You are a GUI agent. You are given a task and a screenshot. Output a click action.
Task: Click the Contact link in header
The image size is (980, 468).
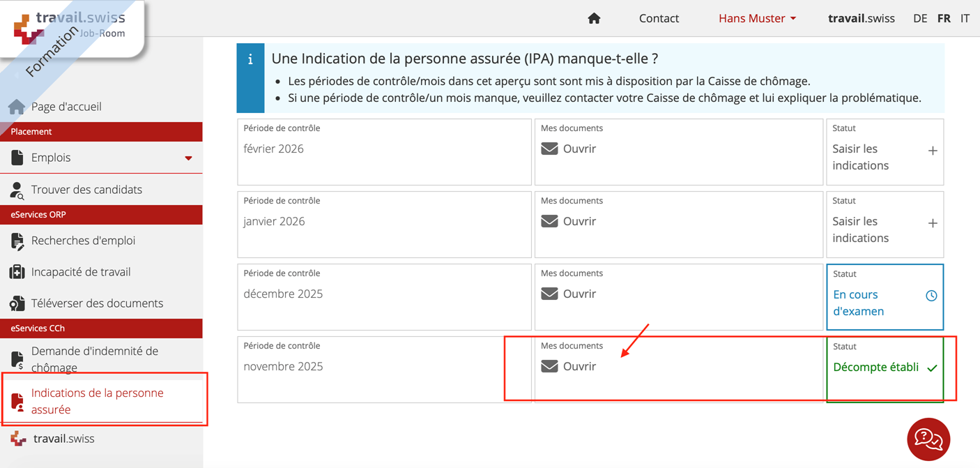659,19
